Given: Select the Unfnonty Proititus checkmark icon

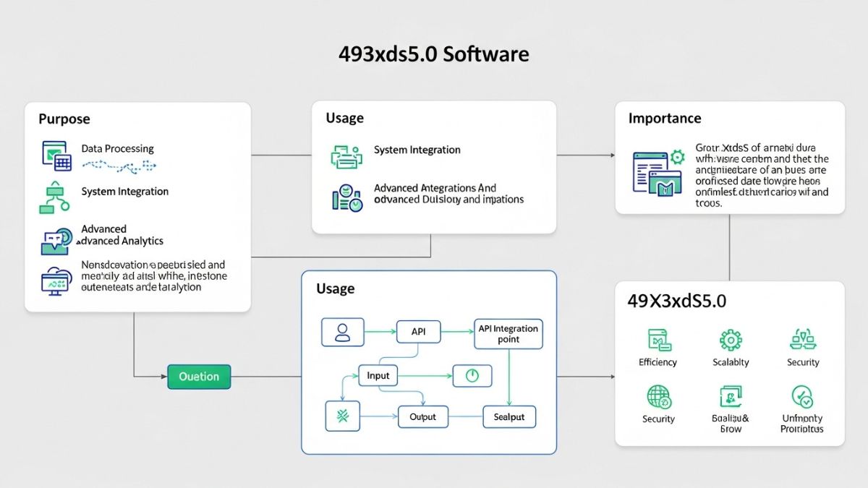Looking at the screenshot, I should (802, 397).
